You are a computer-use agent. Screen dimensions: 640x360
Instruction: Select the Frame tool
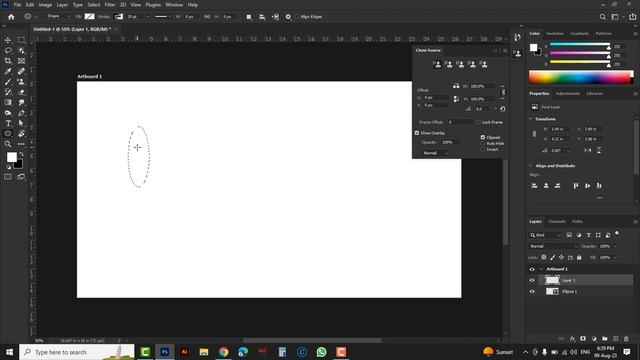(21, 61)
